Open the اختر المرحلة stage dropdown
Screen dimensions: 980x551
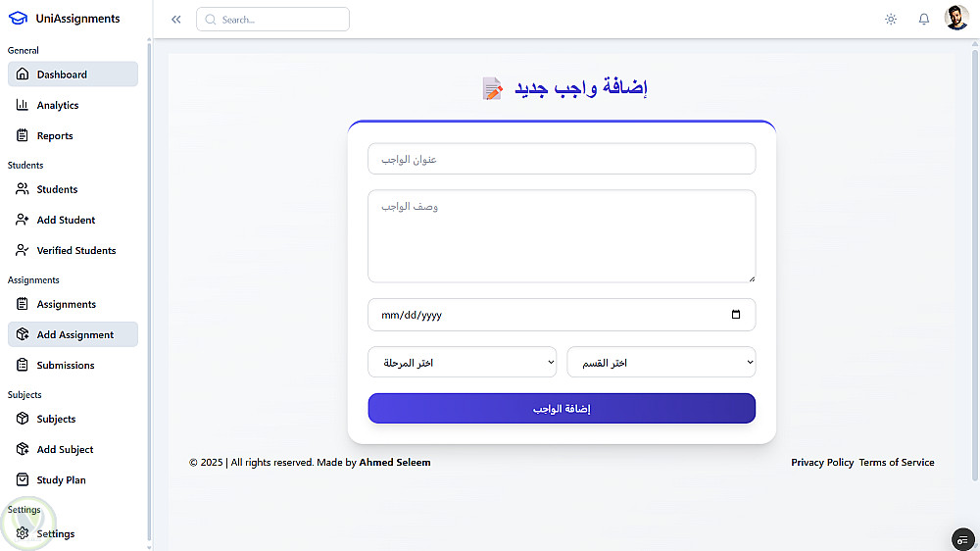point(462,363)
